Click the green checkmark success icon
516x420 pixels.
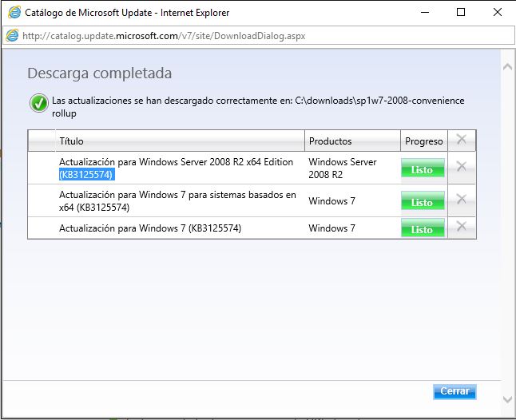point(39,103)
